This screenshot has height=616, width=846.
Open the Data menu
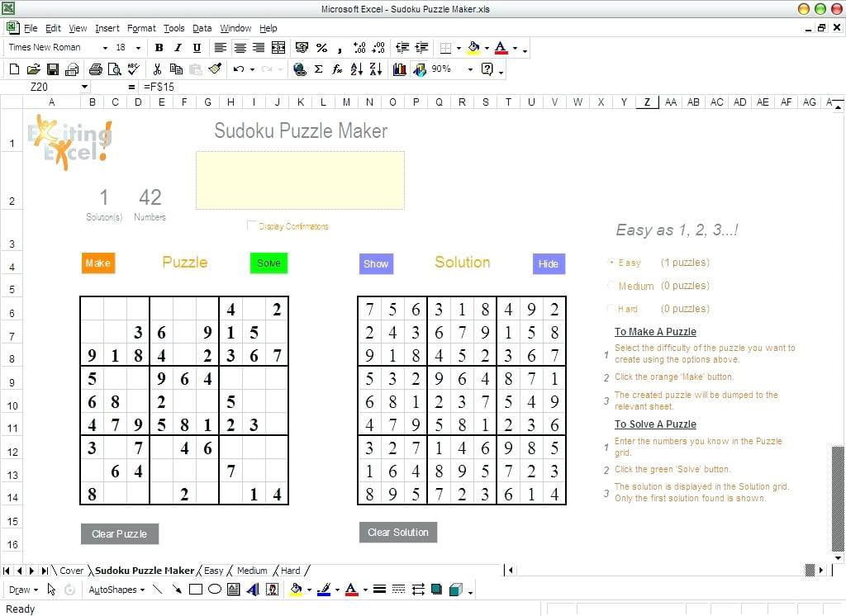(202, 27)
